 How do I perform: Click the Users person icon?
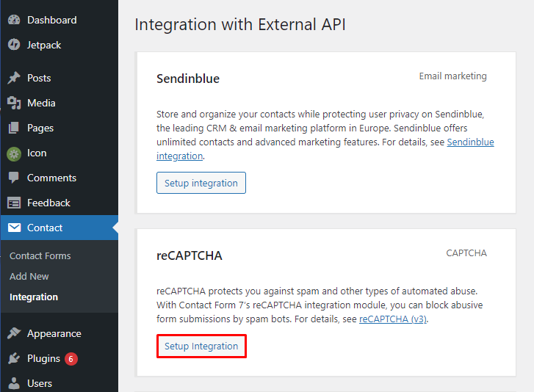point(14,383)
